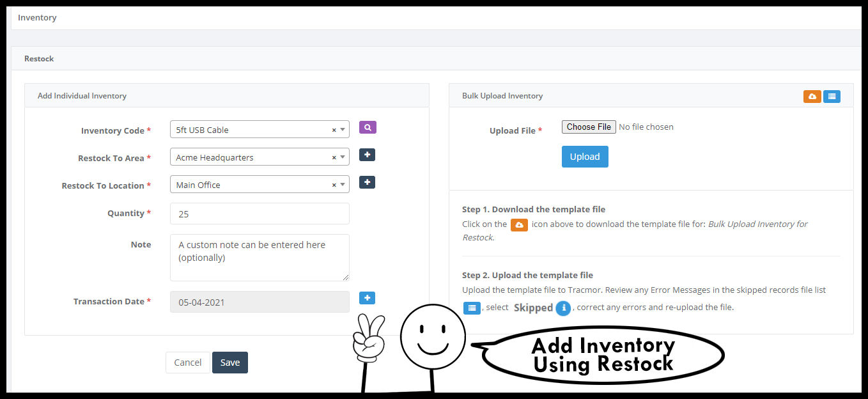Download the template via the orange header icon
Image resolution: width=868 pixels, height=399 pixels.
812,97
